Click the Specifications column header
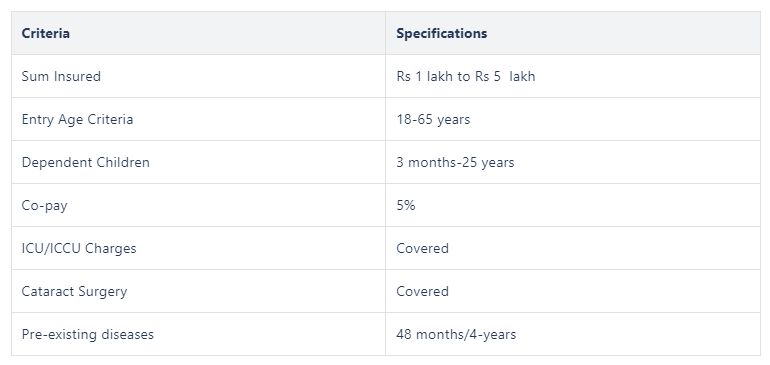 tap(441, 33)
